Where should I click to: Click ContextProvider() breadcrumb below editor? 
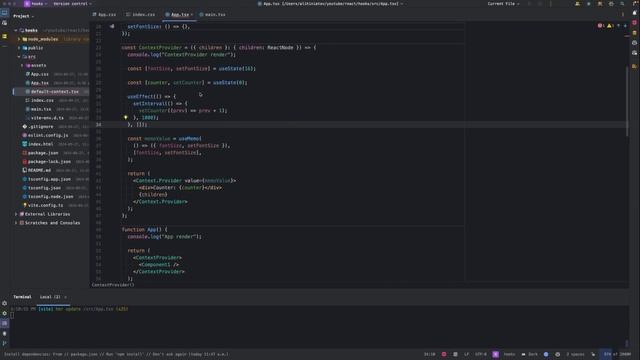pyautogui.click(x=113, y=285)
